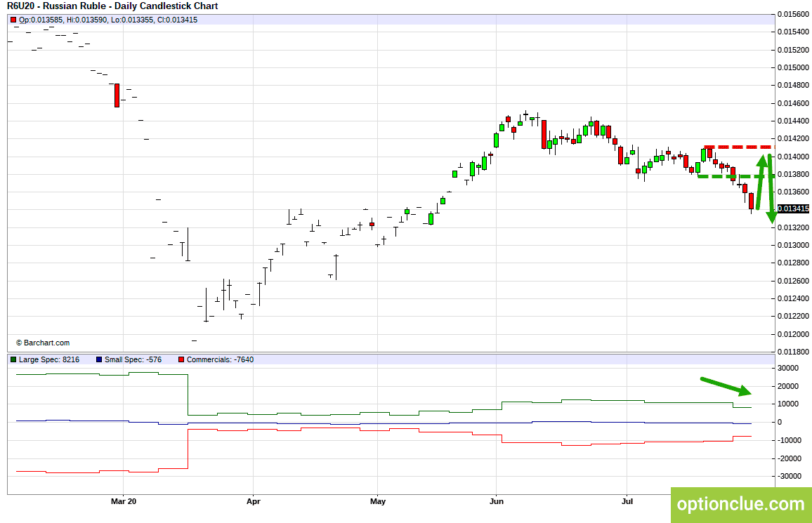Click the green arrow in the positions panel
This screenshot has height=523, width=812.
coord(726,386)
